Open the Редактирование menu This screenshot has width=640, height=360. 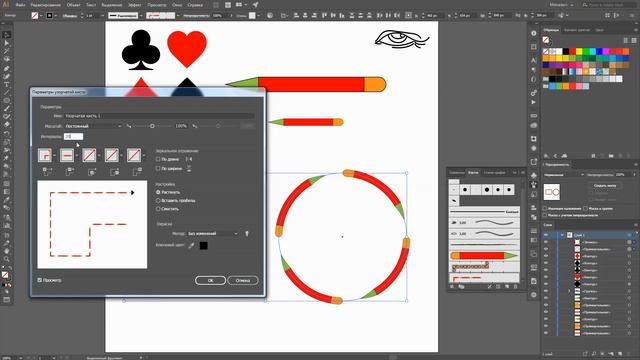coord(46,5)
